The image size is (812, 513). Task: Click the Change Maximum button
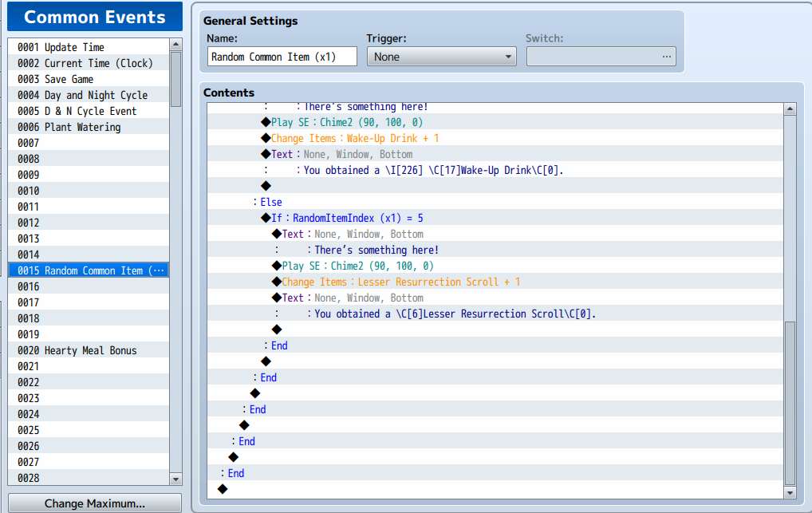coord(95,503)
